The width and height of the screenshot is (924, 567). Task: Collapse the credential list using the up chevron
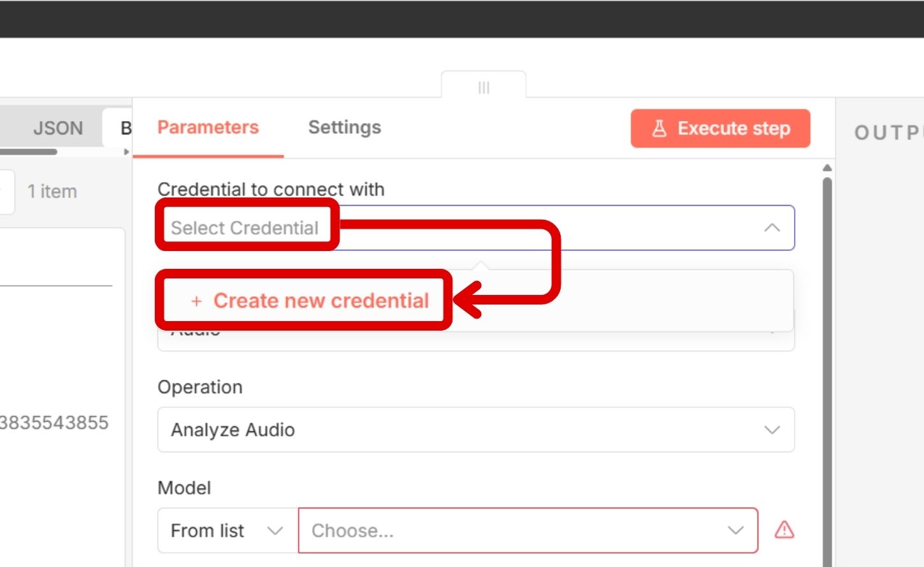click(772, 227)
